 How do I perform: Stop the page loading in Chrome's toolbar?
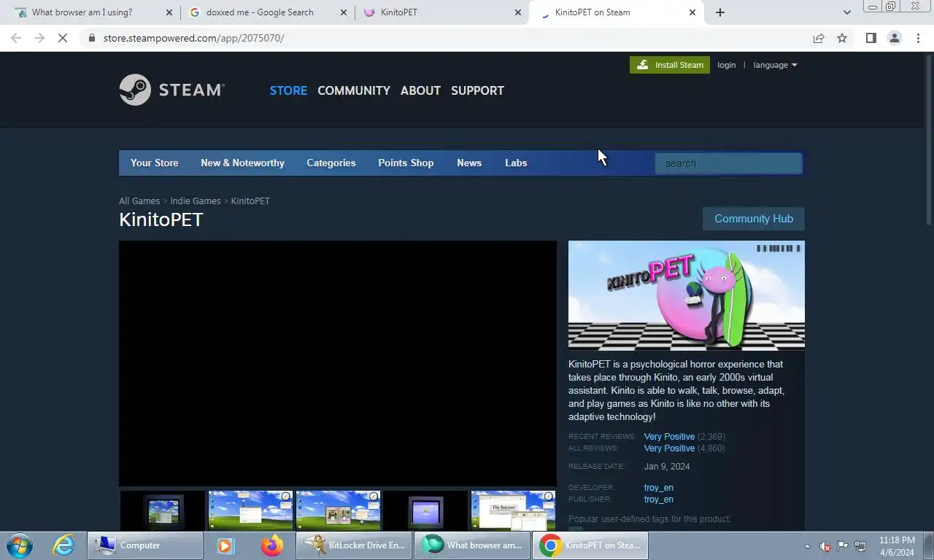pos(63,38)
